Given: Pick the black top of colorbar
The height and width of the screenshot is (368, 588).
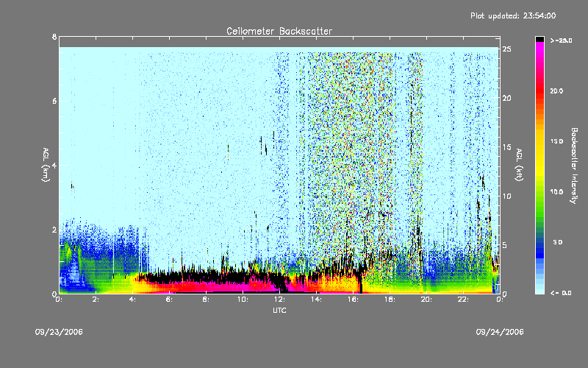Looking at the screenshot, I should [x=539, y=39].
